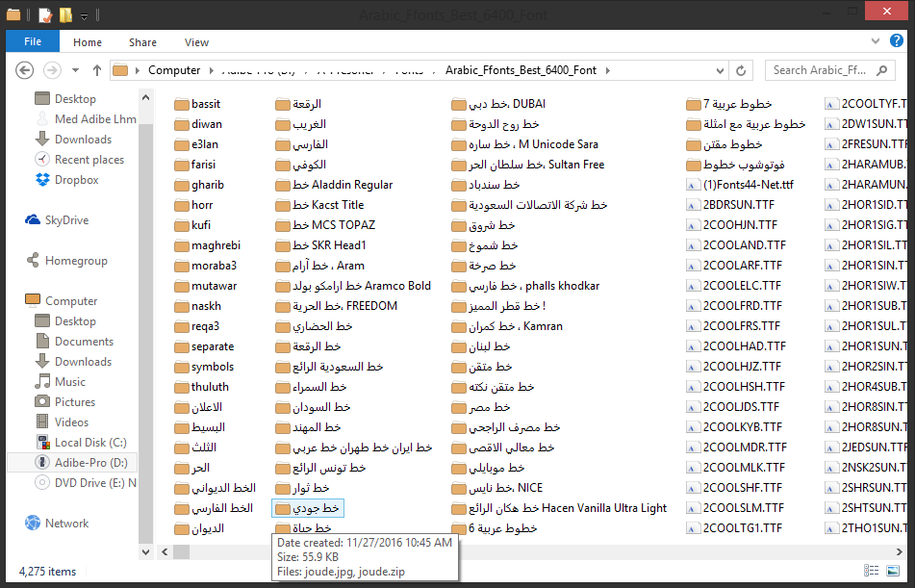Image resolution: width=915 pixels, height=588 pixels.
Task: Select the 2COOLAND.TTF font file
Action: [744, 245]
